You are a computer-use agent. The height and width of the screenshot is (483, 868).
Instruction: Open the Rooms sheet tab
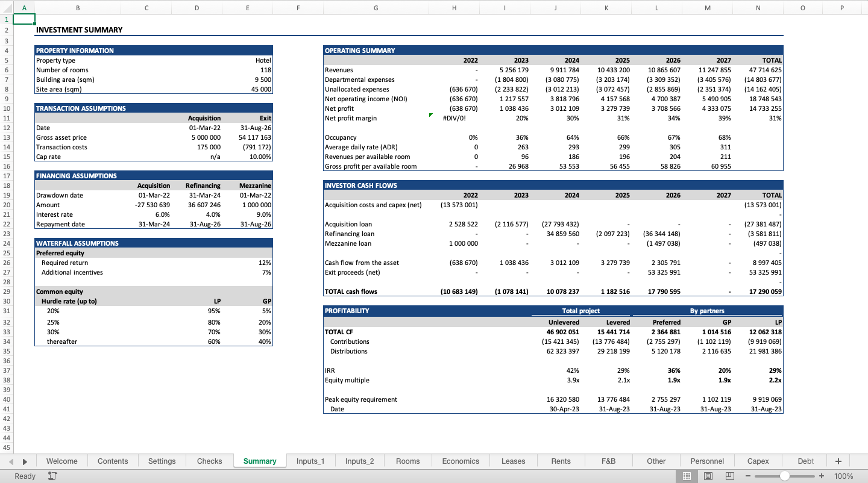point(407,461)
